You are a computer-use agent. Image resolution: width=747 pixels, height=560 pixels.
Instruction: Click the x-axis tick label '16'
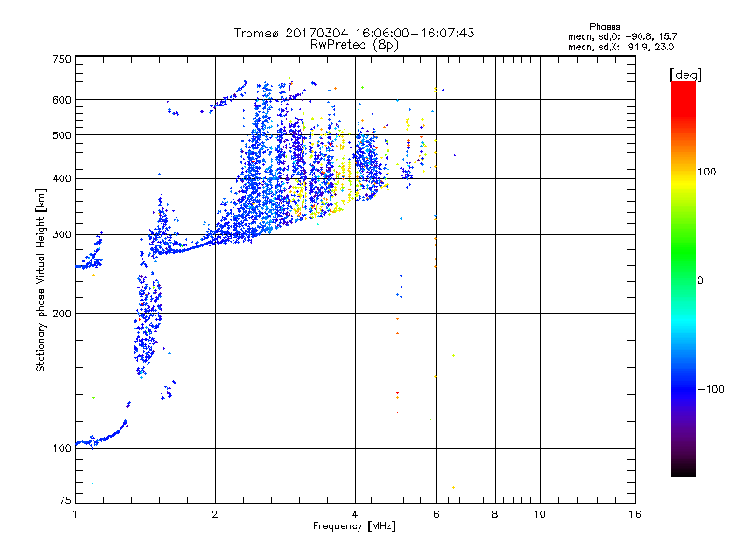(635, 514)
